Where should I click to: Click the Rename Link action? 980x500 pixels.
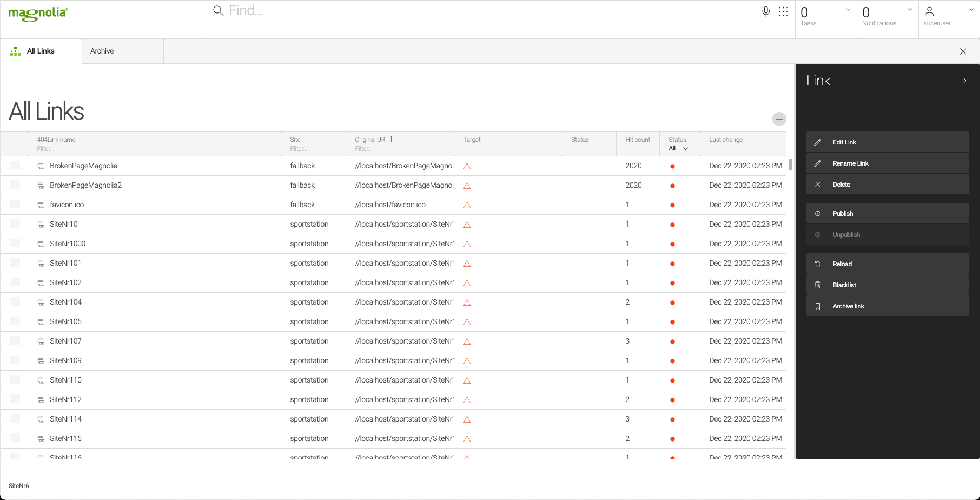(887, 163)
